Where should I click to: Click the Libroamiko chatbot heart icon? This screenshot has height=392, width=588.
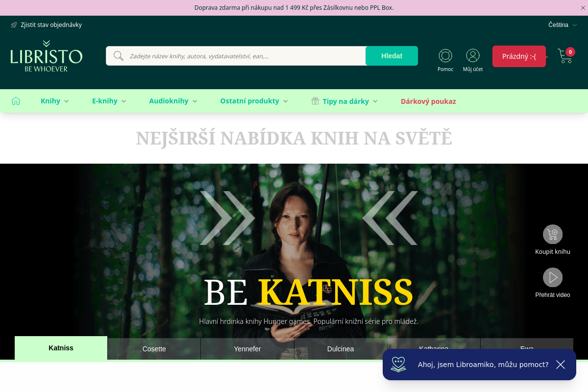click(398, 364)
